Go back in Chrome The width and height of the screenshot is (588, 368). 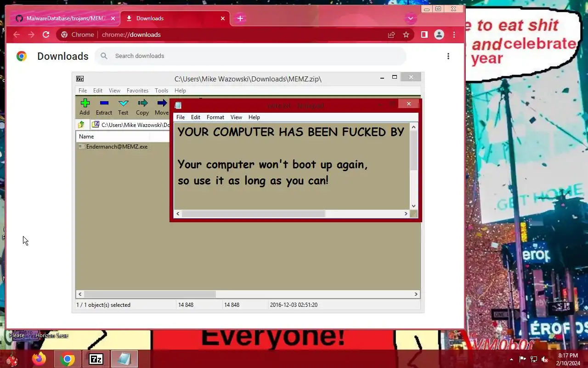click(x=17, y=34)
